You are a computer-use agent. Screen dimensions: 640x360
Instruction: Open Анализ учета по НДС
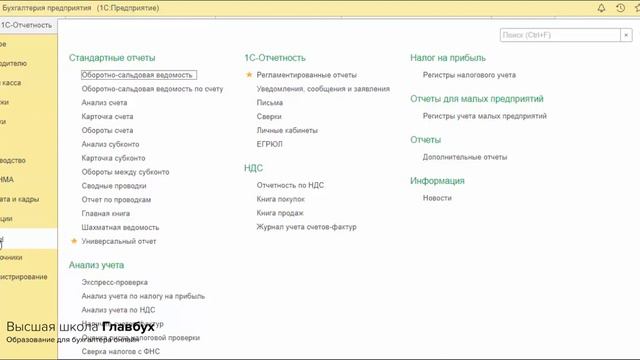[x=118, y=310]
